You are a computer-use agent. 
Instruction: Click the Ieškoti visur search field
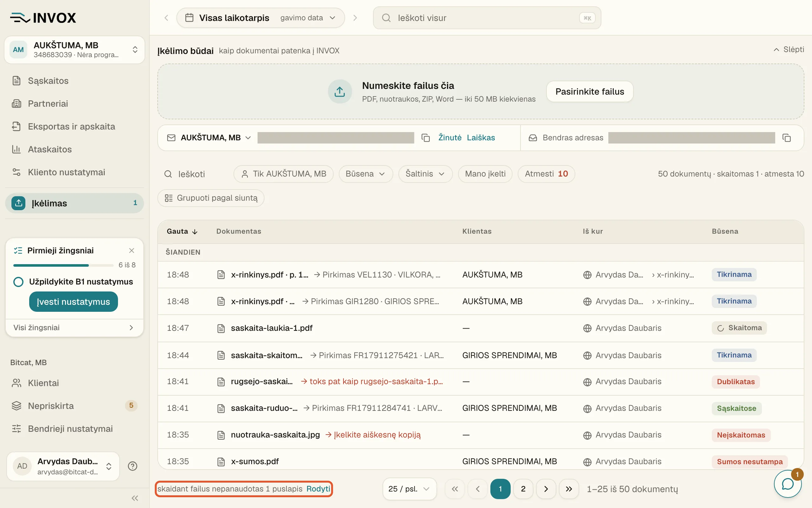[x=487, y=18]
